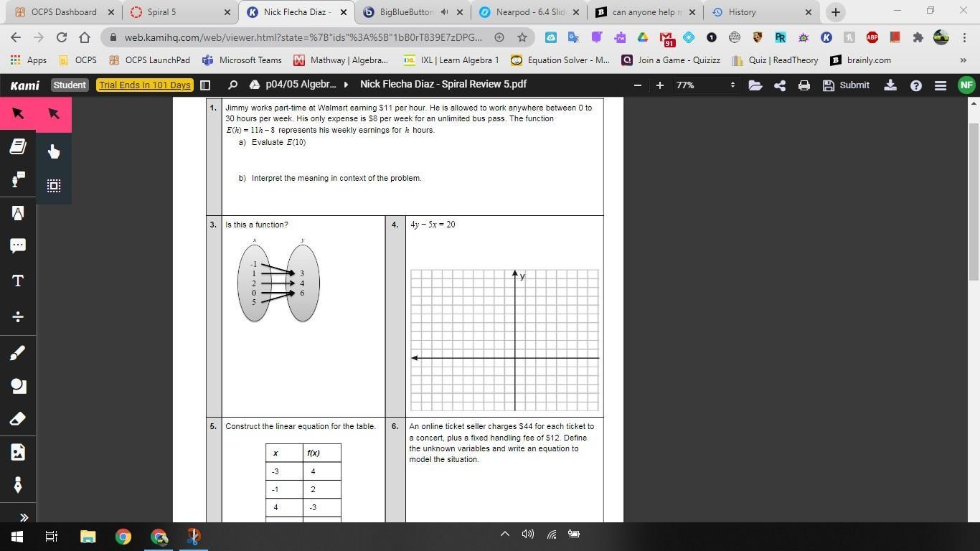Print the document using printer icon
Viewport: 980px width, 551px height.
pos(804,85)
